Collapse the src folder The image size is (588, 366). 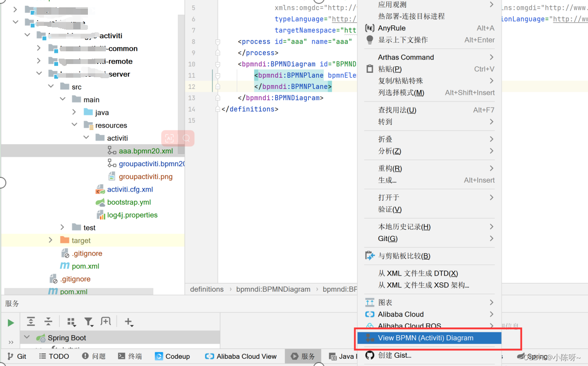[51, 86]
